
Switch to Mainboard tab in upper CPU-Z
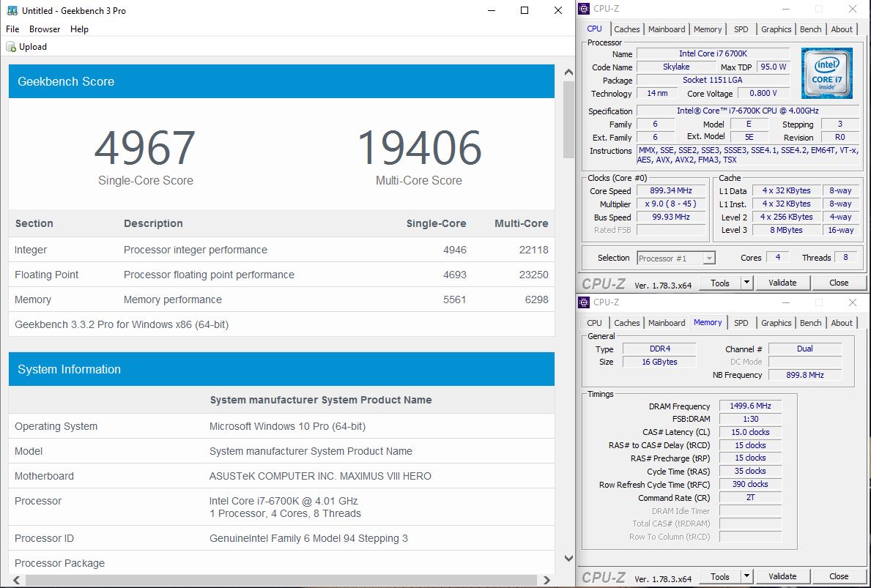tap(667, 29)
